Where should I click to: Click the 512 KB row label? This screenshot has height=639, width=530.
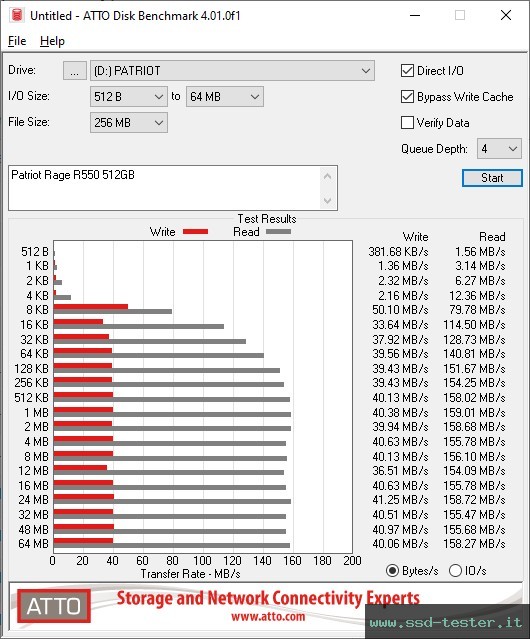31,398
